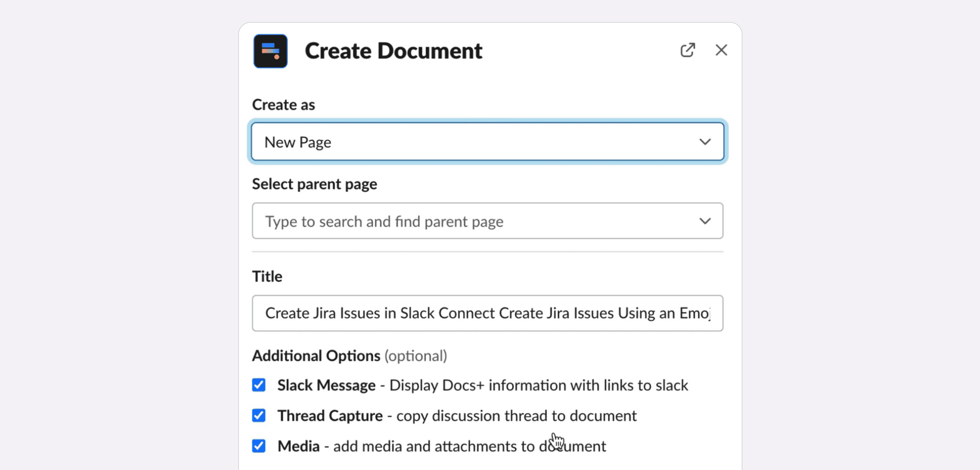This screenshot has width=980, height=470.
Task: Open the dialog in a new window
Action: [x=688, y=50]
